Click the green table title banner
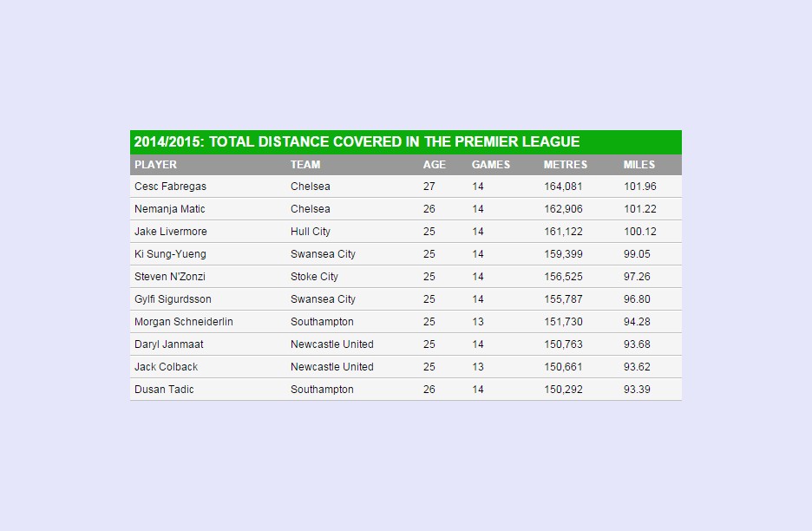This screenshot has height=531, width=812. [x=405, y=142]
